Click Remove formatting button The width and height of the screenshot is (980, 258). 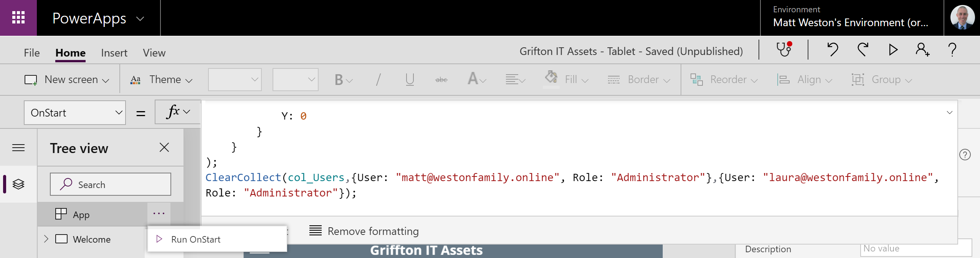(364, 231)
